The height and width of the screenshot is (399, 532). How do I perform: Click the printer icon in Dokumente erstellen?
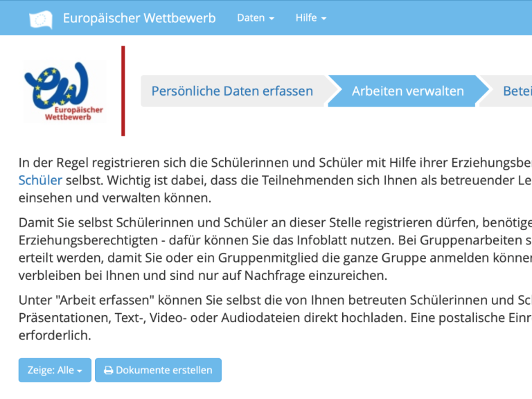[108, 371]
